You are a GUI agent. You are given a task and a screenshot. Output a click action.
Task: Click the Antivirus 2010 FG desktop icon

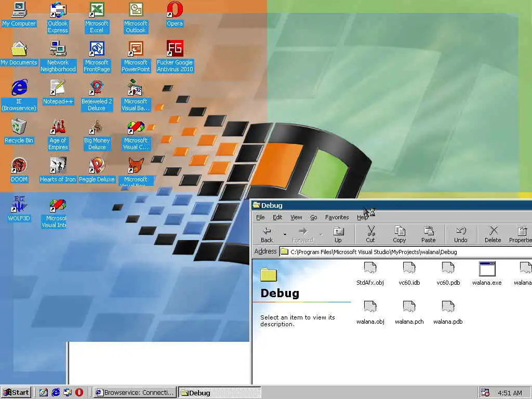click(x=175, y=56)
